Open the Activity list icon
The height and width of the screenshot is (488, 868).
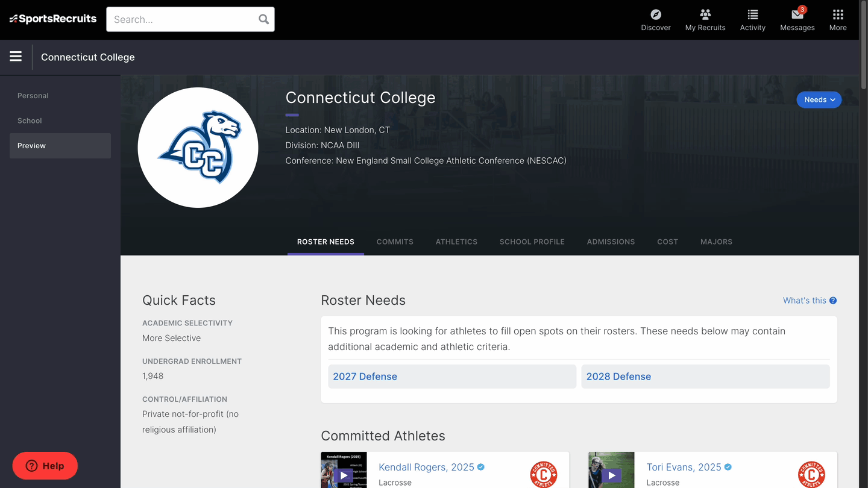point(753,14)
